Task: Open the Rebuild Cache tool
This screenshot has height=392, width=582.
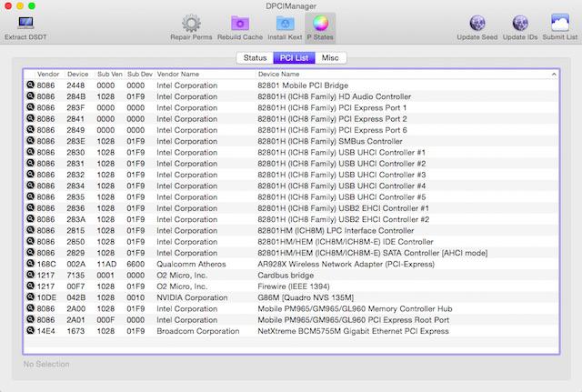Action: 239,24
